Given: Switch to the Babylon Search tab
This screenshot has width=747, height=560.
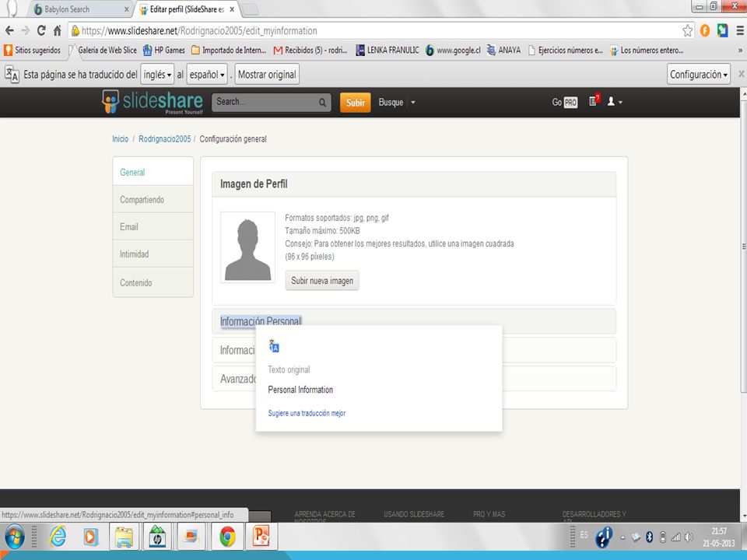Looking at the screenshot, I should click(x=82, y=9).
